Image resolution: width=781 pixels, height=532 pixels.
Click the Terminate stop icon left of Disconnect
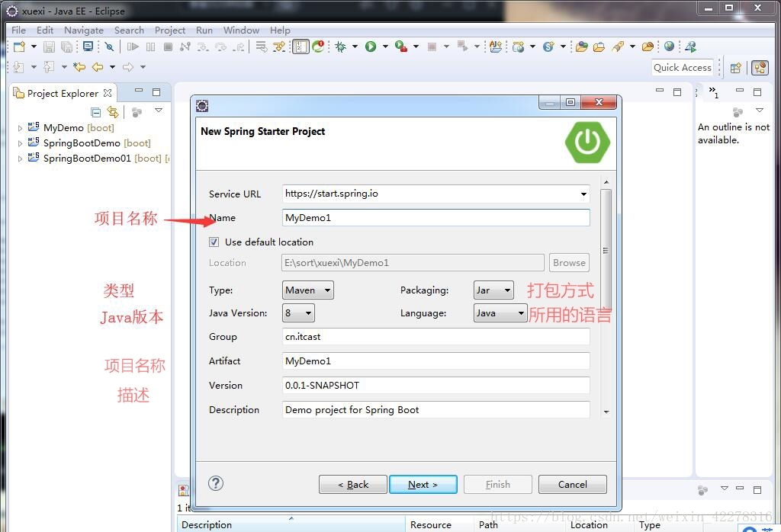coord(168,46)
